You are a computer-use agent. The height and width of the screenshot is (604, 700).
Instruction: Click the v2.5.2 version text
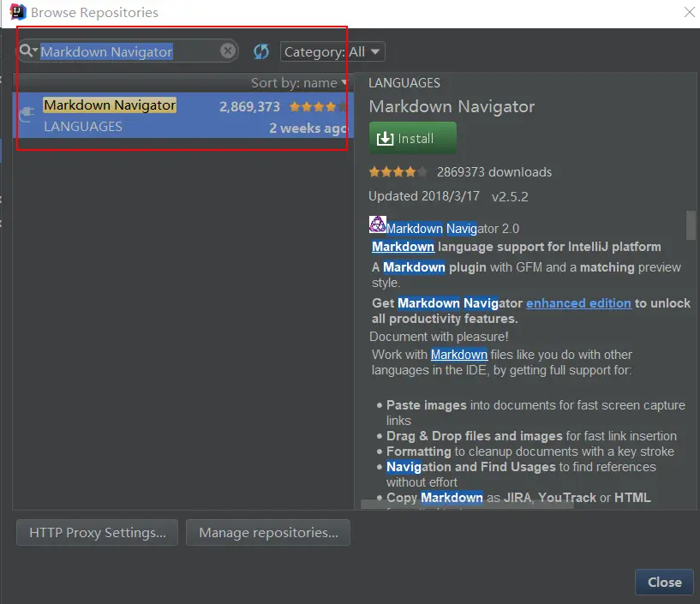510,196
